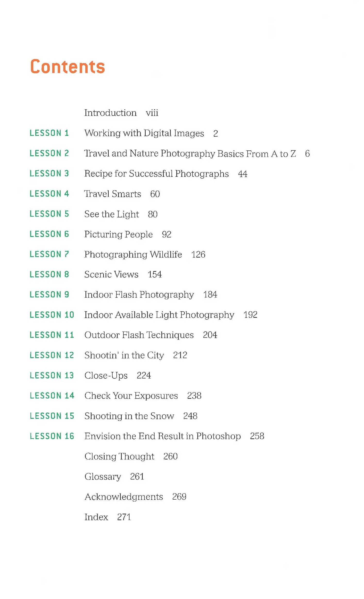This screenshot has height=599, width=364.
Task: Click the LESSON 7 label
Action: pos(49,254)
